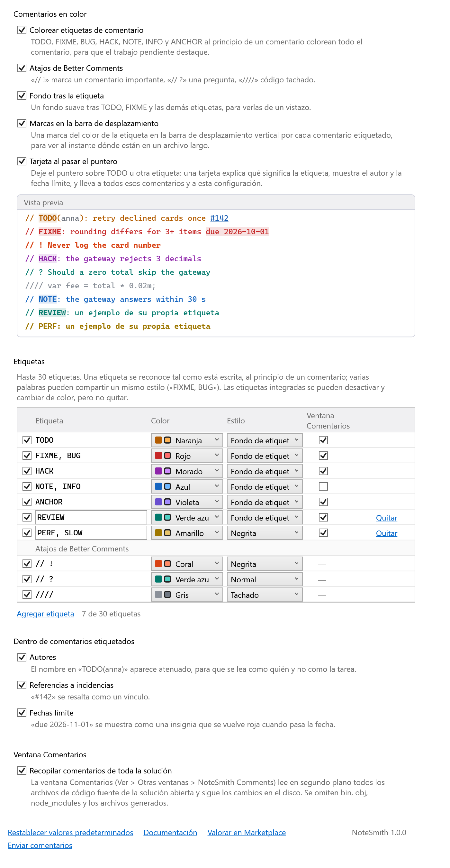Click the REVIEW tag name field

[91, 518]
